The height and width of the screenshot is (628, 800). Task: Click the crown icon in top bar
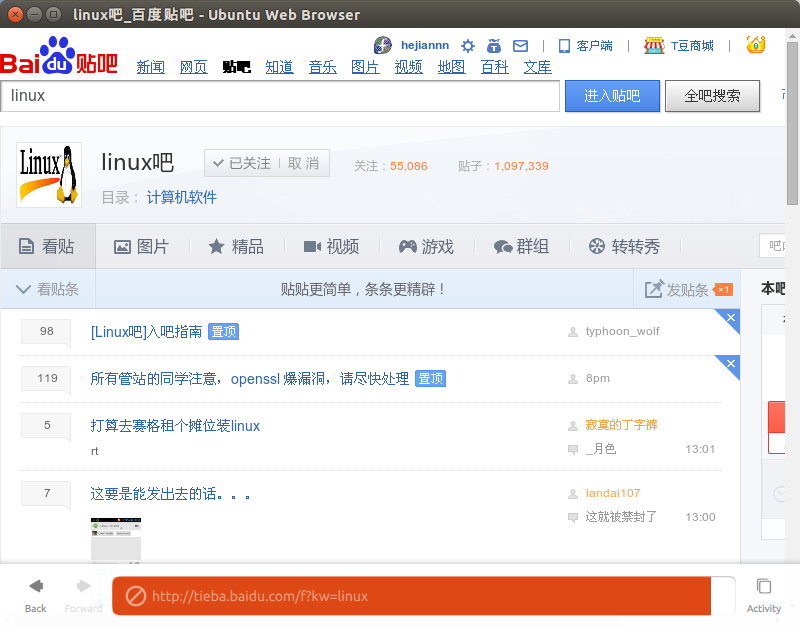click(756, 45)
